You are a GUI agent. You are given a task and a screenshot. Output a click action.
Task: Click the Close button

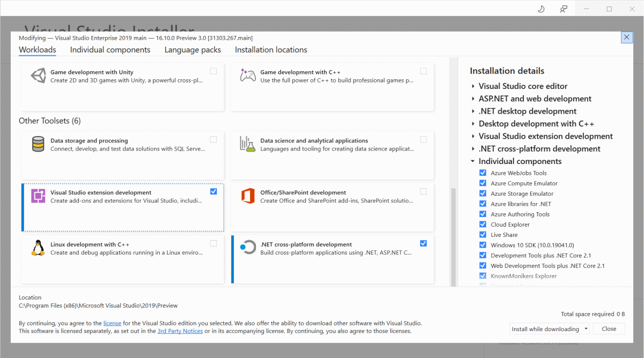pos(609,329)
